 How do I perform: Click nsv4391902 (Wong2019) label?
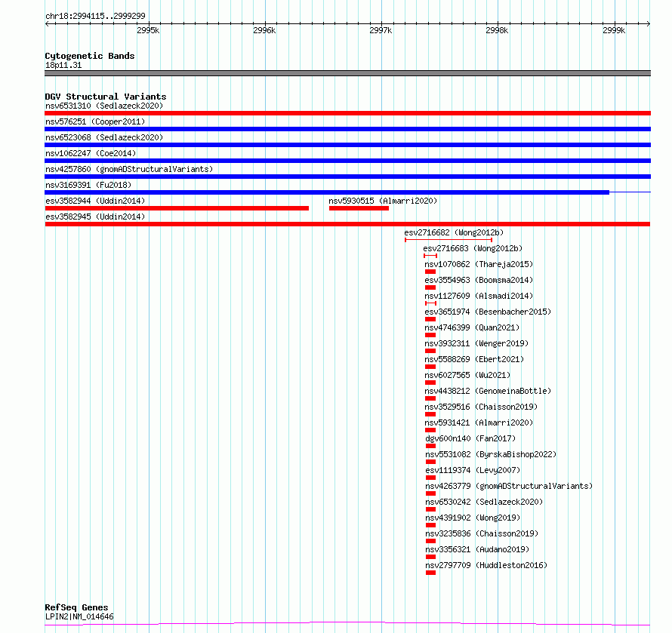point(473,518)
